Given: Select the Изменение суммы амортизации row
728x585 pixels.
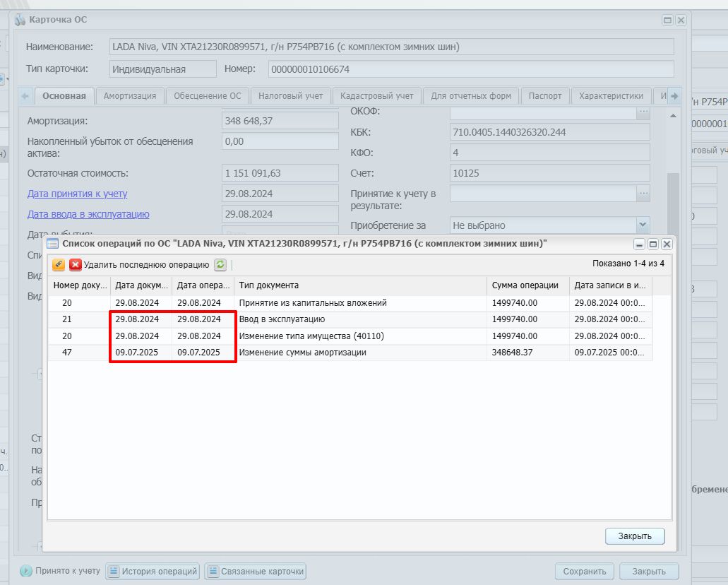Looking at the screenshot, I should coord(350,353).
